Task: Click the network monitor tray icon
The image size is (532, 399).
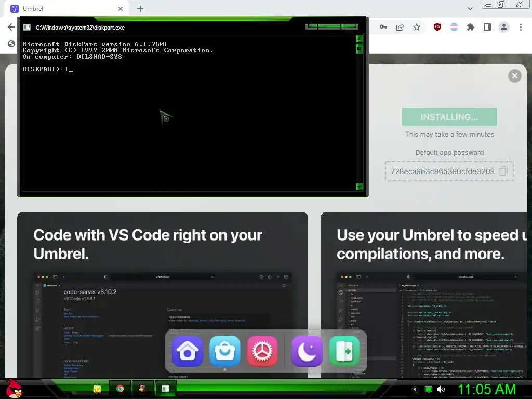Action: click(x=429, y=389)
